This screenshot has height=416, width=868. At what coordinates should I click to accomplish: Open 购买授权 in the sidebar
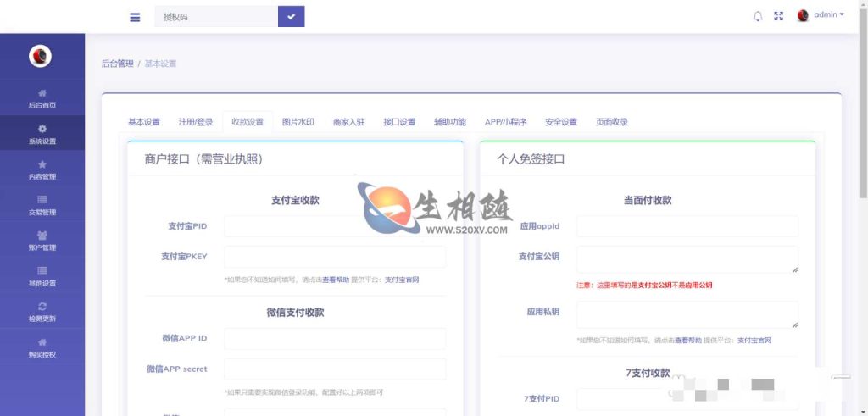42,347
